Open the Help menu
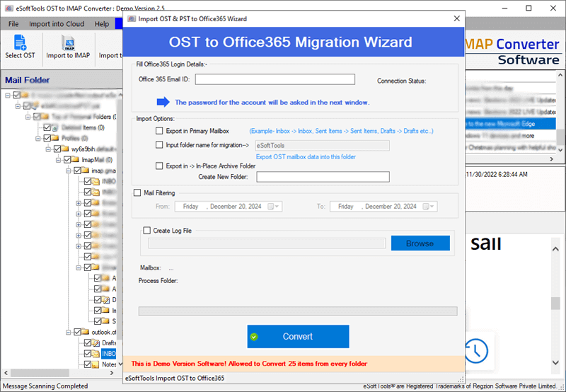Image resolution: width=566 pixels, height=392 pixels. 102,24
